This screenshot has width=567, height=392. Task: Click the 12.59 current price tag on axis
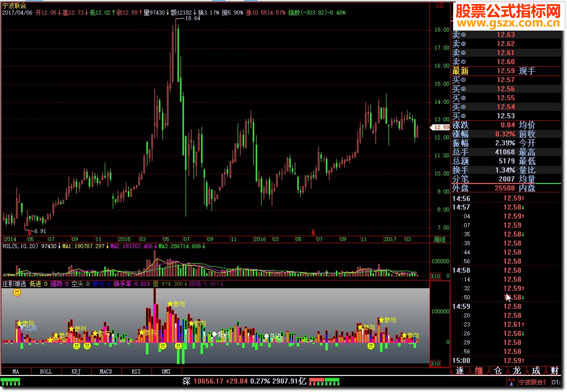(x=440, y=127)
